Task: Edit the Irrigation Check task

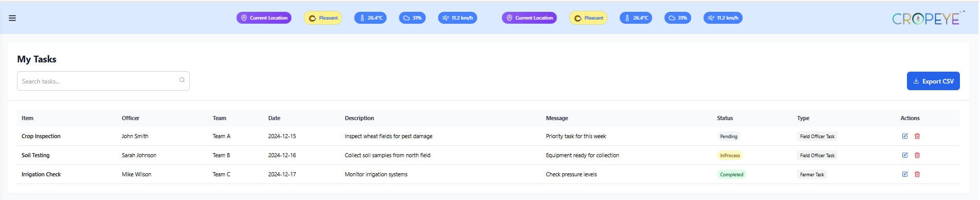Action: (905, 174)
